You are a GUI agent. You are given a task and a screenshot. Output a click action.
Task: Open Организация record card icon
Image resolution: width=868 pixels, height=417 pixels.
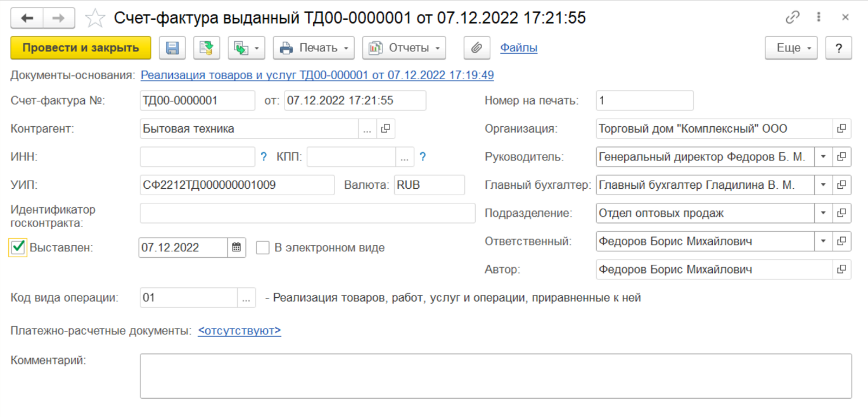click(841, 129)
